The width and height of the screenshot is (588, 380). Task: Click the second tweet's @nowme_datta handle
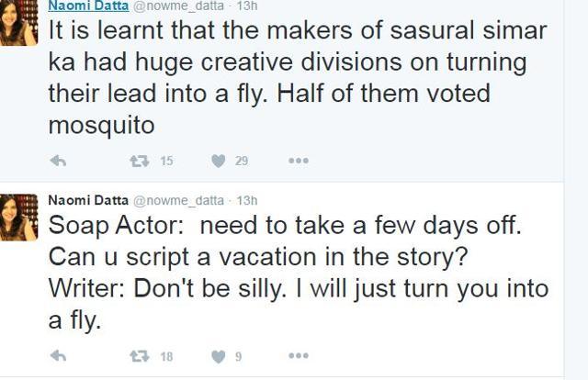178,201
